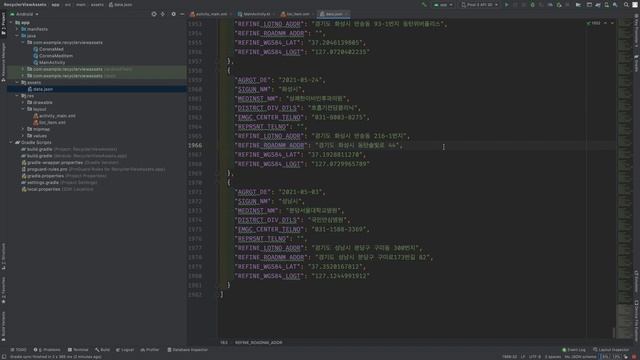Expand the drawable folder
The image size is (640, 360).
pos(23,102)
